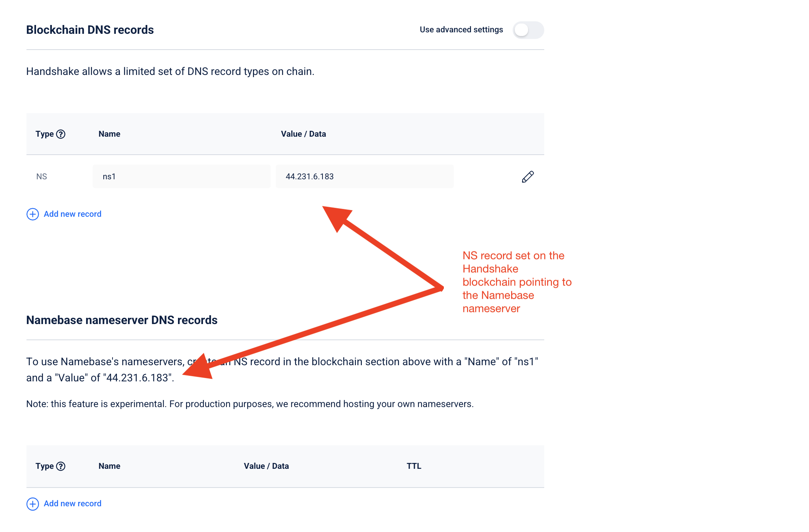Screen dimensions: 809x532
Task: Click the TTL column header
Action: [414, 466]
